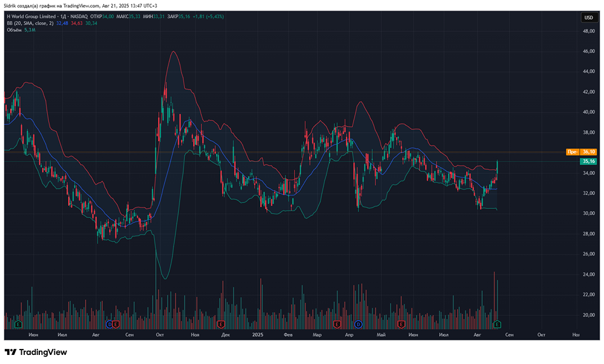The height and width of the screenshot is (364, 604).
Task: Click the red earnings icon next to the August dividend badge
Action: (x=115, y=324)
